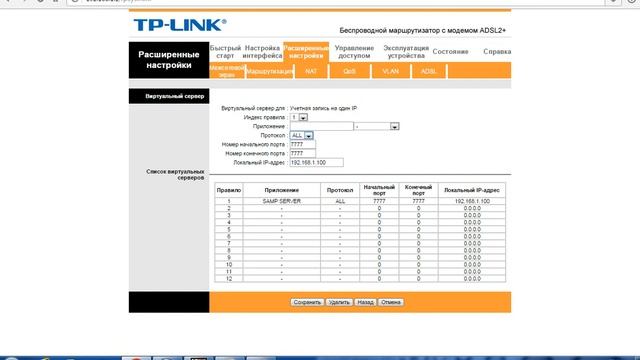
Task: Click 0.0.0.0 address in rule 3 row
Action: pos(472,215)
